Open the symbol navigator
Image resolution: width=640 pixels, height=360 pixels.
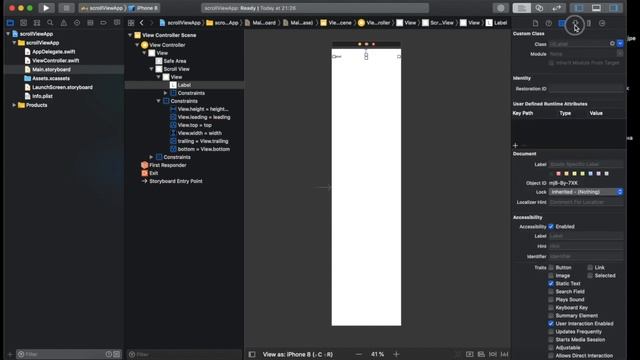(x=37, y=23)
